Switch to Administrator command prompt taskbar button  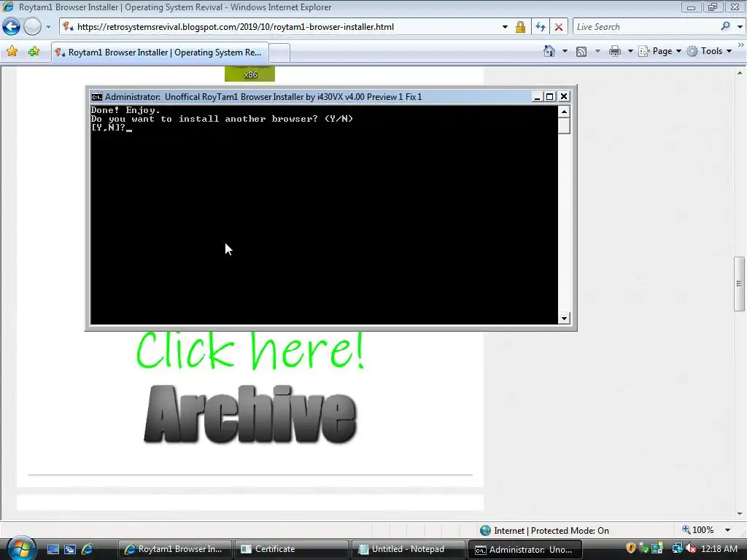525,549
